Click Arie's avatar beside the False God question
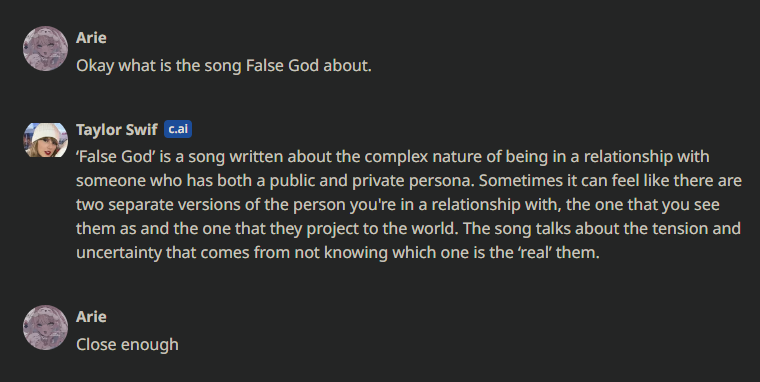Screen dimensions: 760x382 46,48
